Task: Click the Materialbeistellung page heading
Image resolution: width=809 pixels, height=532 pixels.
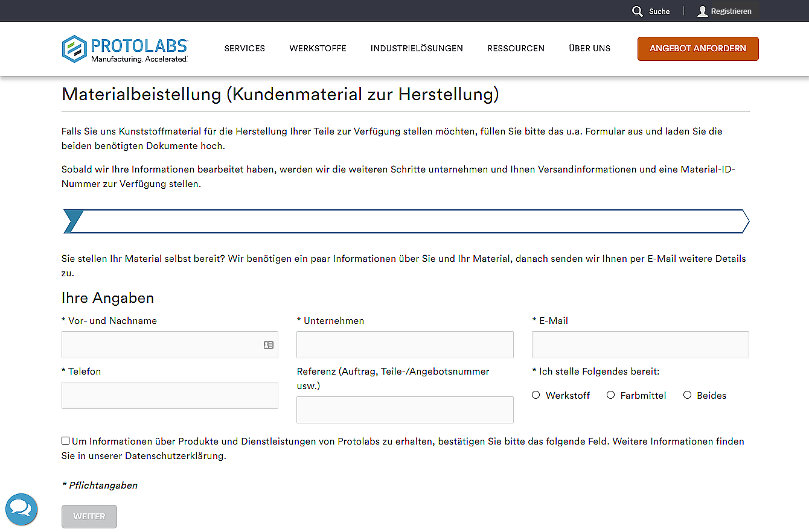Action: click(x=280, y=94)
